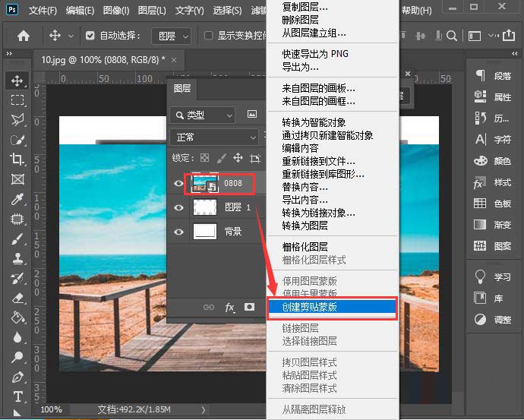Toggle the Show Transform Controls checkbox

click(208, 36)
